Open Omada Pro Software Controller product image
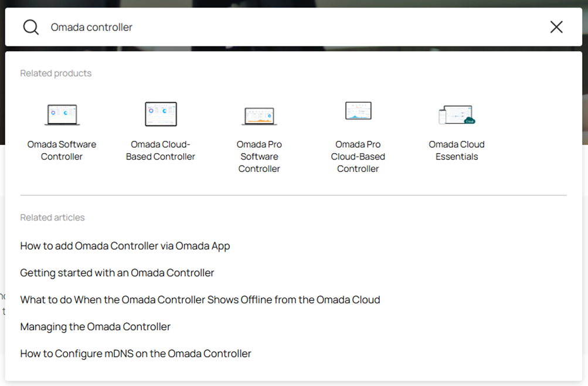This screenshot has width=588, height=386. pyautogui.click(x=259, y=116)
